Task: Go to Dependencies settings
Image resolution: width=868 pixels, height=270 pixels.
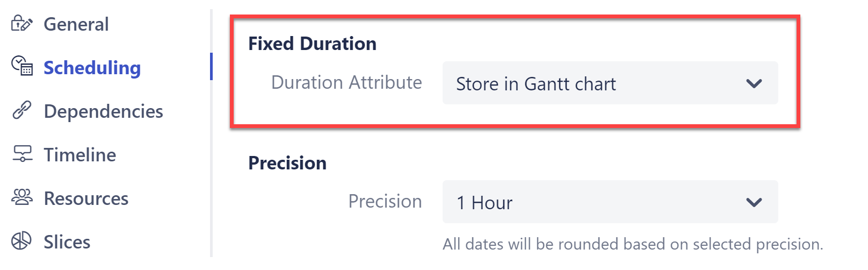Action: 103,111
